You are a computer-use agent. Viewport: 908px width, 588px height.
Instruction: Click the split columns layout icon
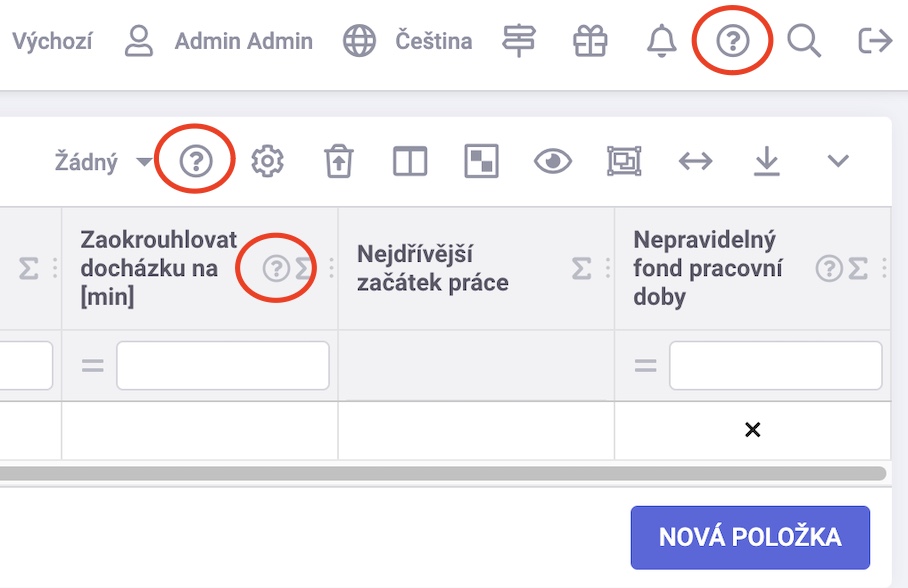coord(410,161)
